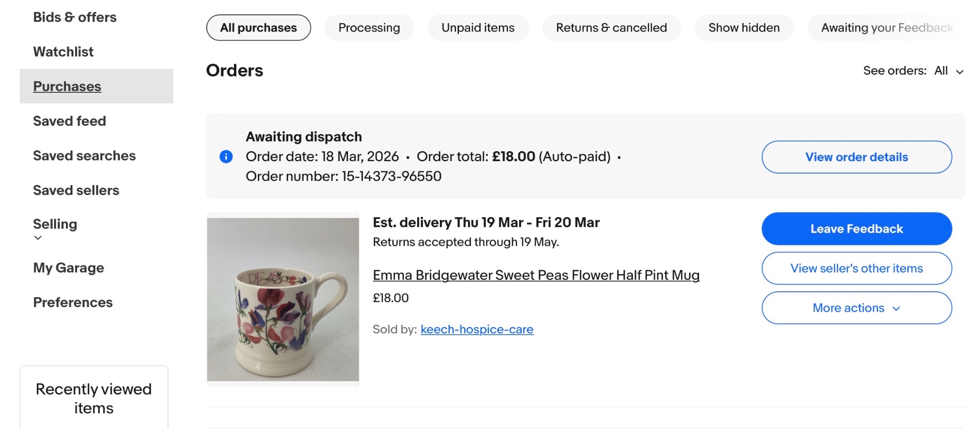Open the See orders All dropdown

[x=948, y=71]
